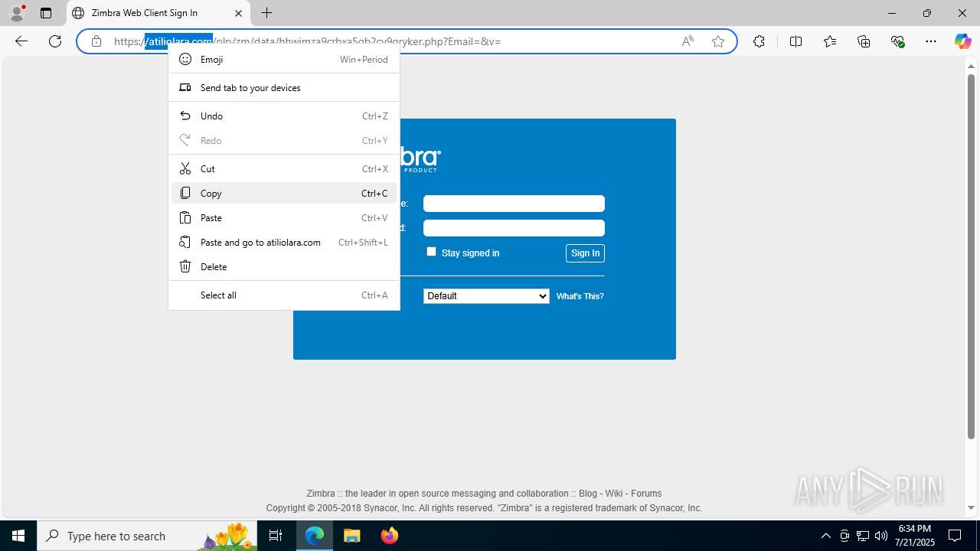Click taskbar search box
The image size is (980, 551).
[145, 536]
